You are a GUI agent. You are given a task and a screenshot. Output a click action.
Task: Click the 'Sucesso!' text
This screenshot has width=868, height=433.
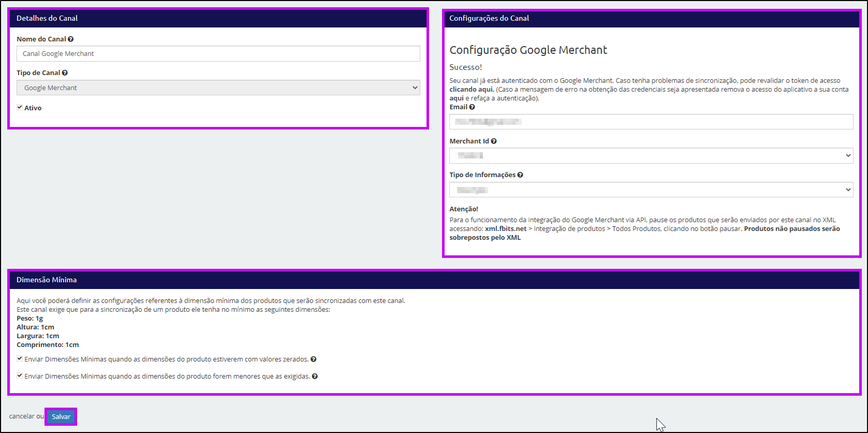[466, 67]
